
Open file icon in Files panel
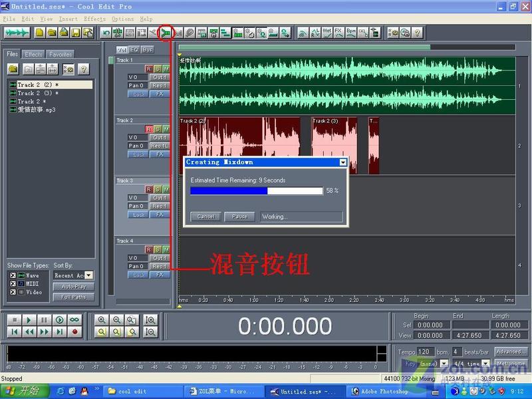(13, 69)
